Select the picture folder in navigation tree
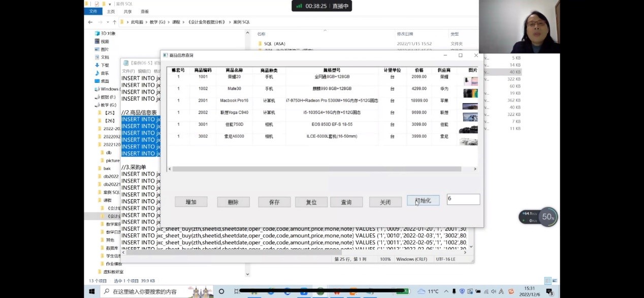The height and width of the screenshot is (298, 644). click(113, 160)
